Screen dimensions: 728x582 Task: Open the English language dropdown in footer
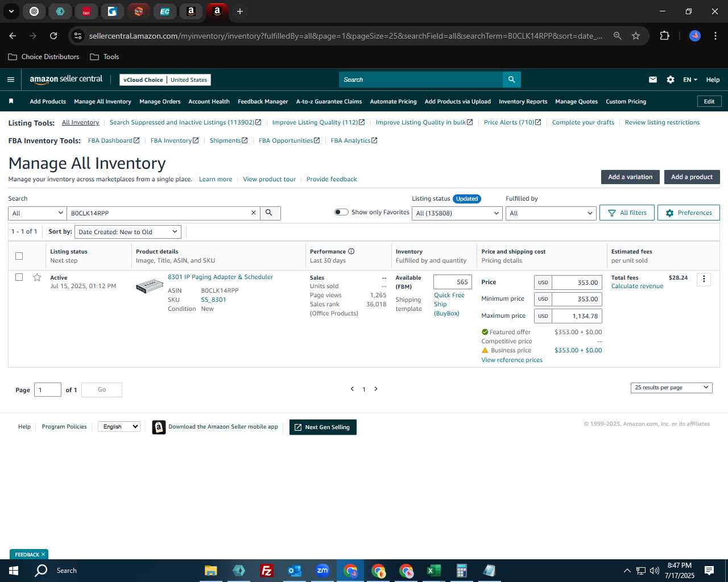(119, 426)
